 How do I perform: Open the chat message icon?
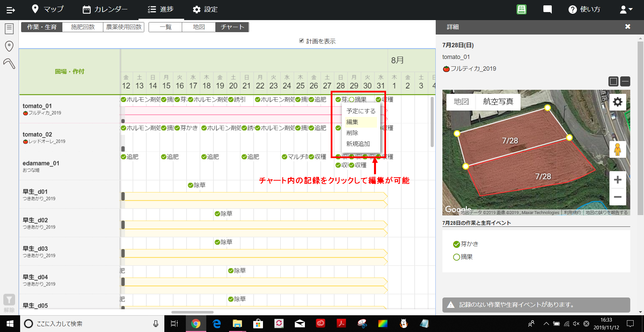[x=547, y=9]
